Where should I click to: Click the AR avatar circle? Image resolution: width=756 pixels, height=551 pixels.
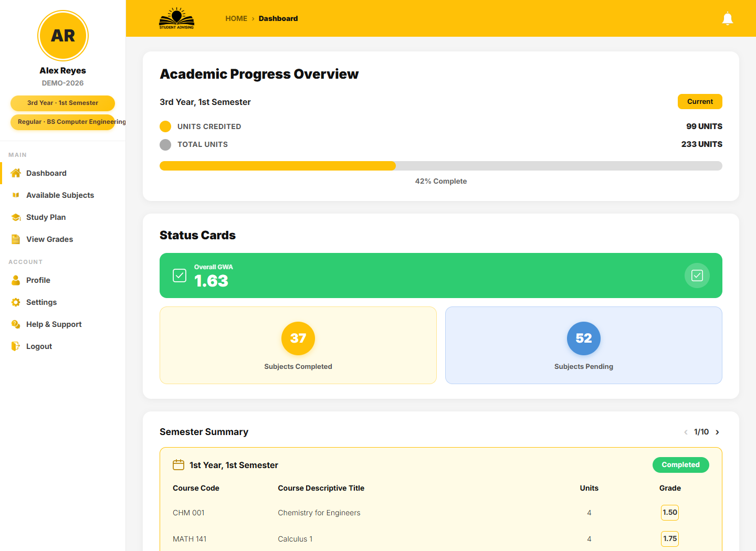click(x=63, y=36)
